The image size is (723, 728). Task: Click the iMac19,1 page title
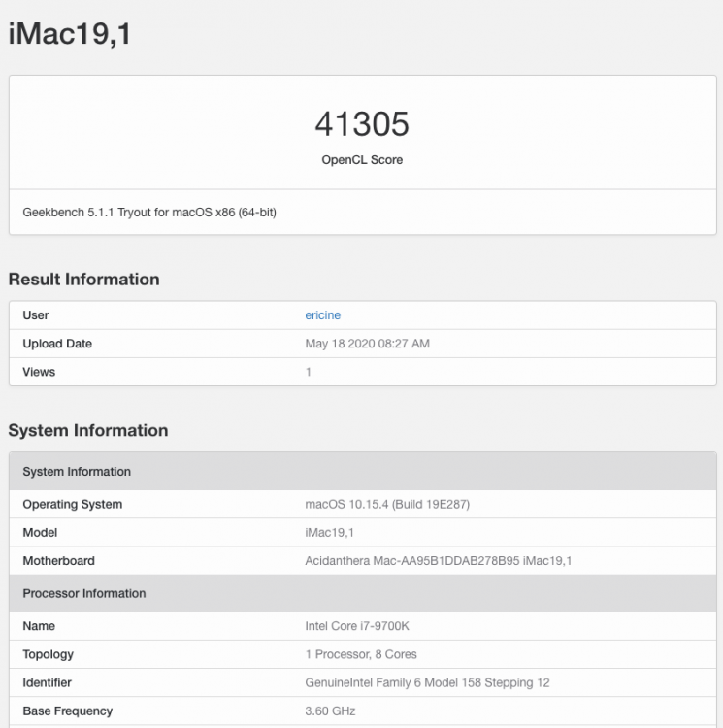[x=70, y=34]
